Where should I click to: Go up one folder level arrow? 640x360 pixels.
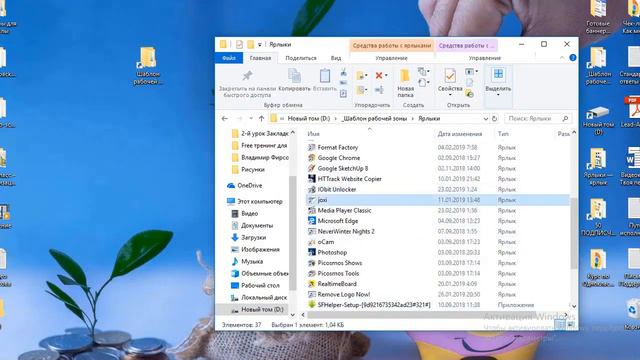point(261,118)
